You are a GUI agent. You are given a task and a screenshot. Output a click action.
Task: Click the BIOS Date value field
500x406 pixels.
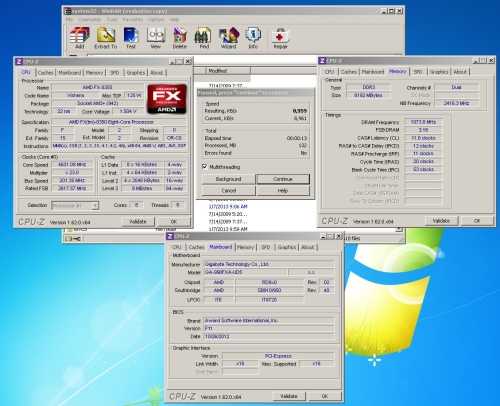pyautogui.click(x=269, y=336)
